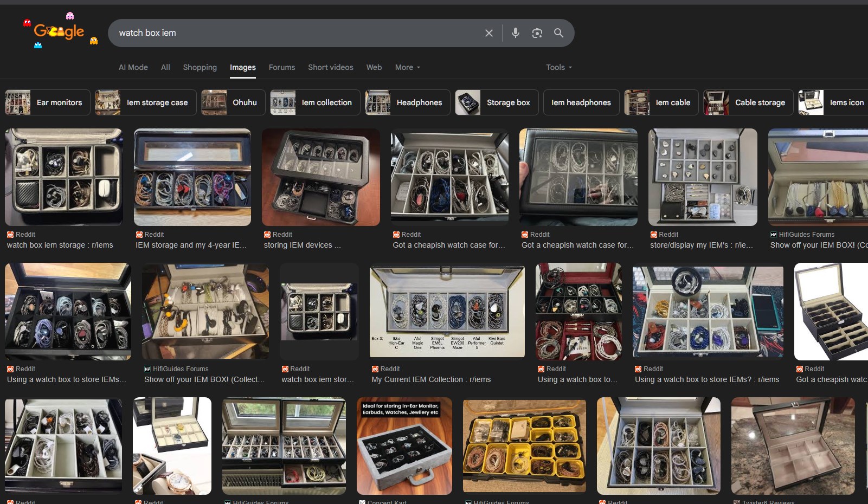The image size is (868, 504).
Task: Filter by Storage box chip
Action: [x=497, y=102]
